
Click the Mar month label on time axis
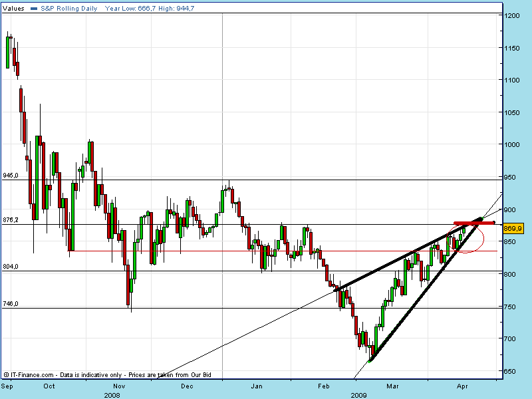392,386
